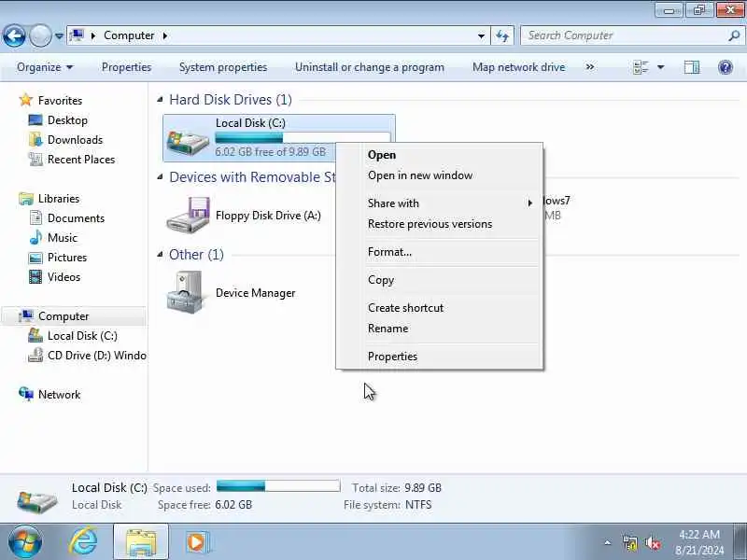Screen dimensions: 747x560
Task: Refresh the Computer folder view
Action: pyautogui.click(x=502, y=35)
